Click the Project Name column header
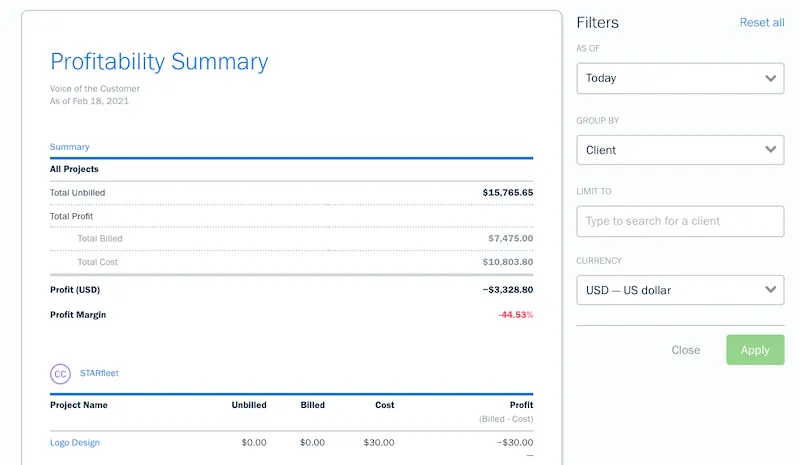This screenshot has width=800, height=465. coord(79,405)
